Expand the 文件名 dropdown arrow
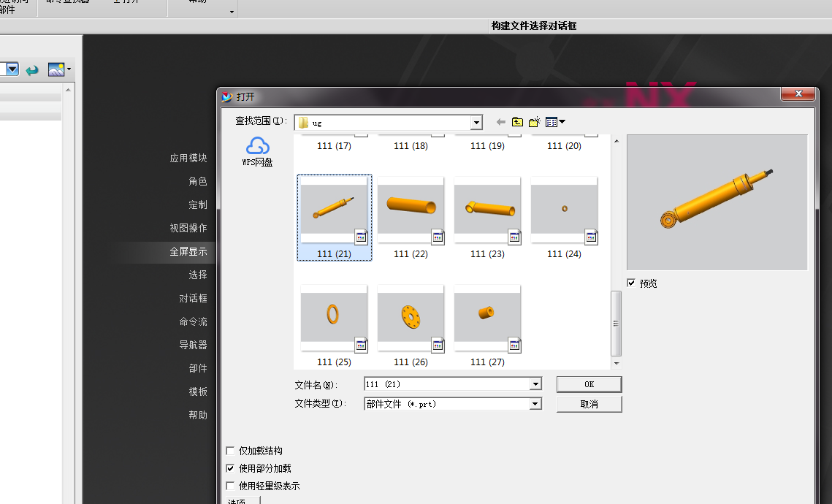This screenshot has height=504, width=832. 535,384
